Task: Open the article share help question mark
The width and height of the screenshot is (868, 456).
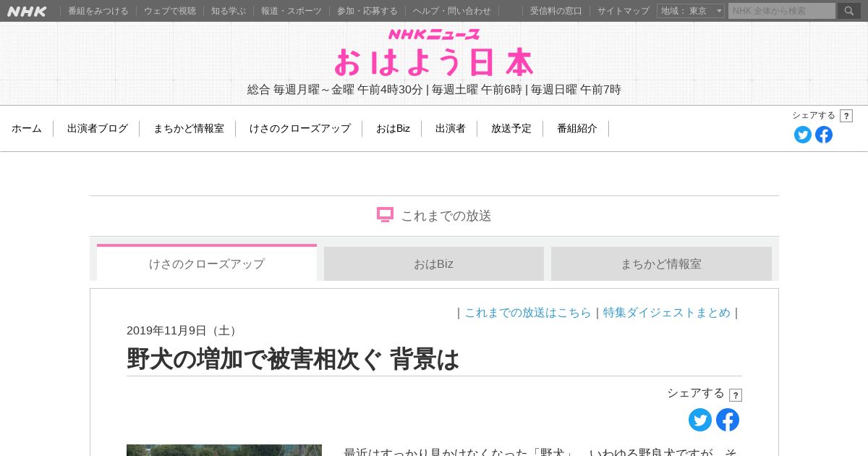Action: pos(736,395)
